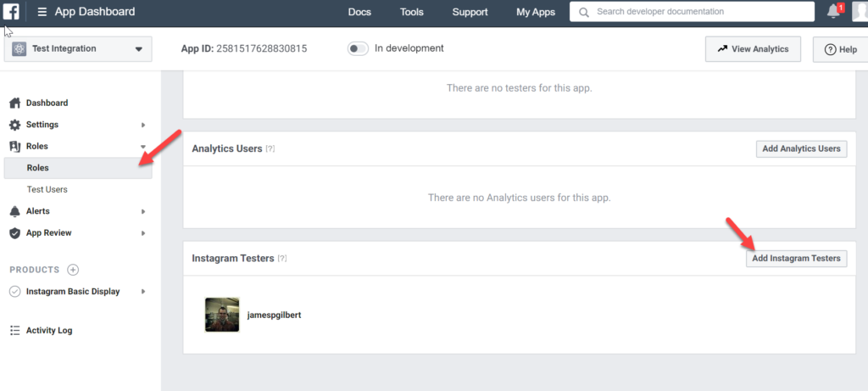Click the Alerts bell icon in sidebar
868x391 pixels.
(x=14, y=211)
